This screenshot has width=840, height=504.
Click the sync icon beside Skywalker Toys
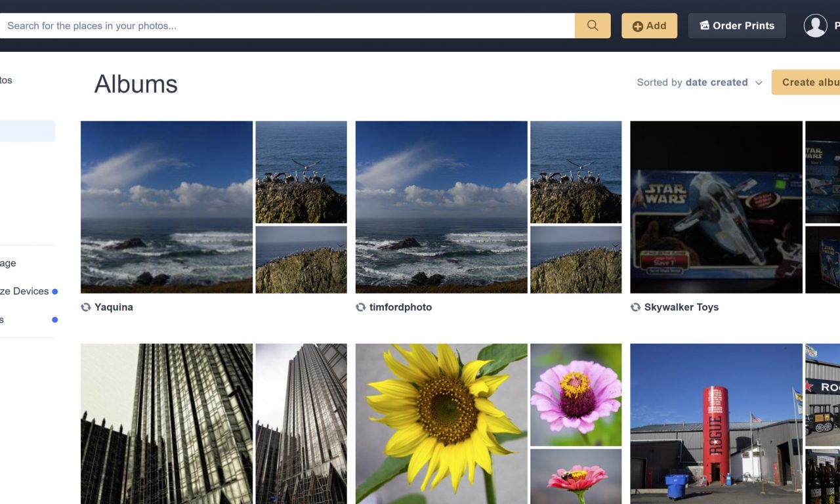635,307
